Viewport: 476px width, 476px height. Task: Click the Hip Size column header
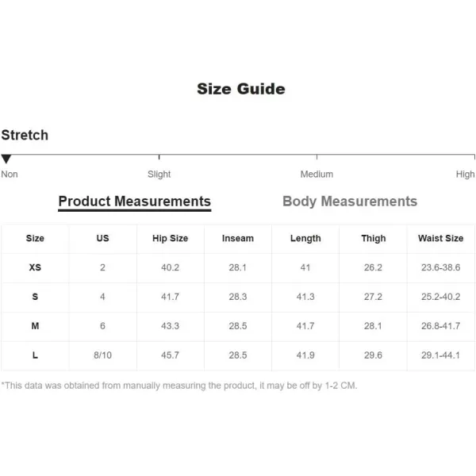170,239
